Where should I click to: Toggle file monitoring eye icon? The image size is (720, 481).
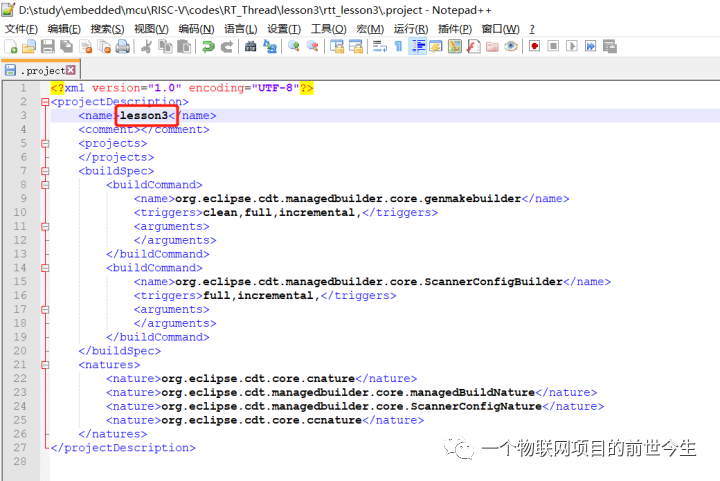511,46
